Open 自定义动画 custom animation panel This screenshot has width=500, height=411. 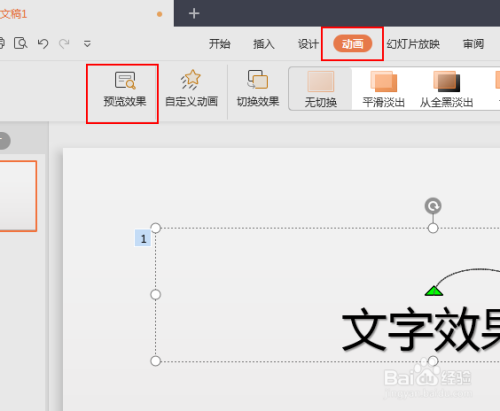point(191,89)
